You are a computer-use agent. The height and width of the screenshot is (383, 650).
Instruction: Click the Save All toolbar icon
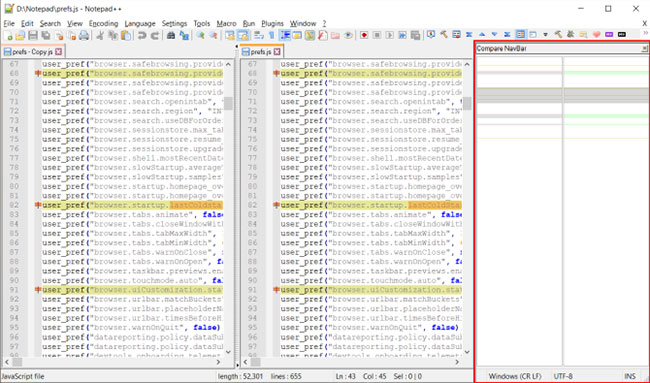(x=46, y=35)
